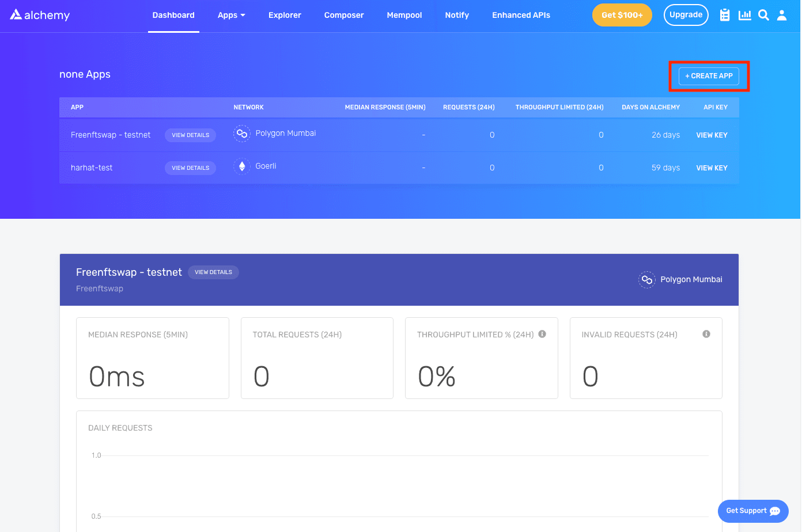The height and width of the screenshot is (532, 802).
Task: Click Polygon icon in Freenftswap table row
Action: (242, 134)
